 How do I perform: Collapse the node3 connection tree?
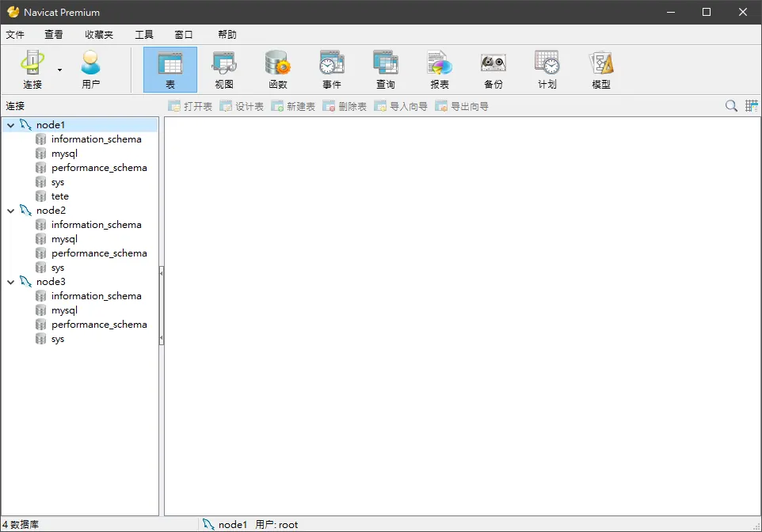tap(10, 283)
